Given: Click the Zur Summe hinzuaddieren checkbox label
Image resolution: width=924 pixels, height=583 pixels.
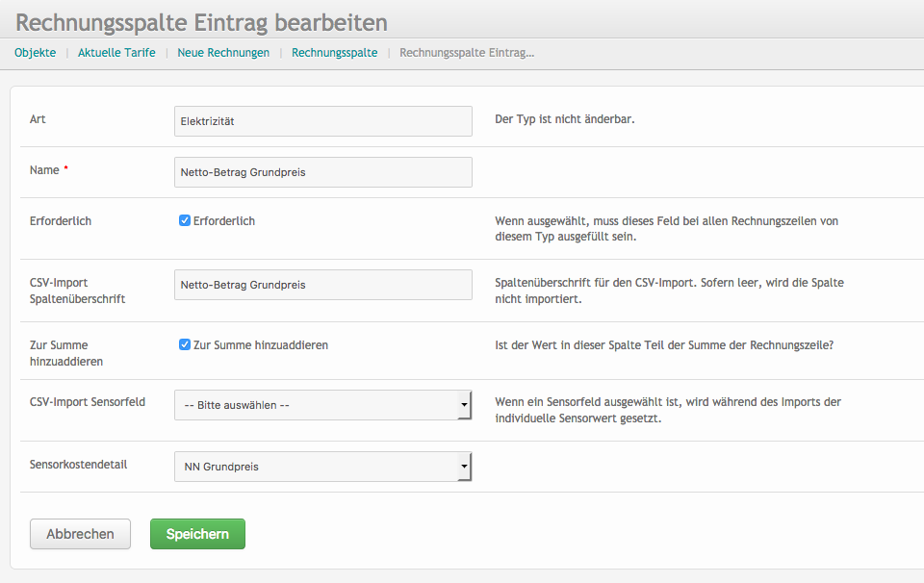Looking at the screenshot, I should pos(261,345).
